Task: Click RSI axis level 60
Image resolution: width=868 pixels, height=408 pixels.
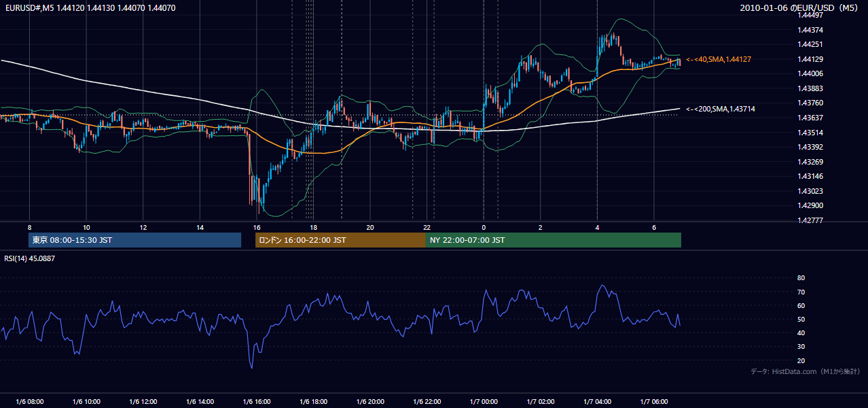Action: click(801, 306)
